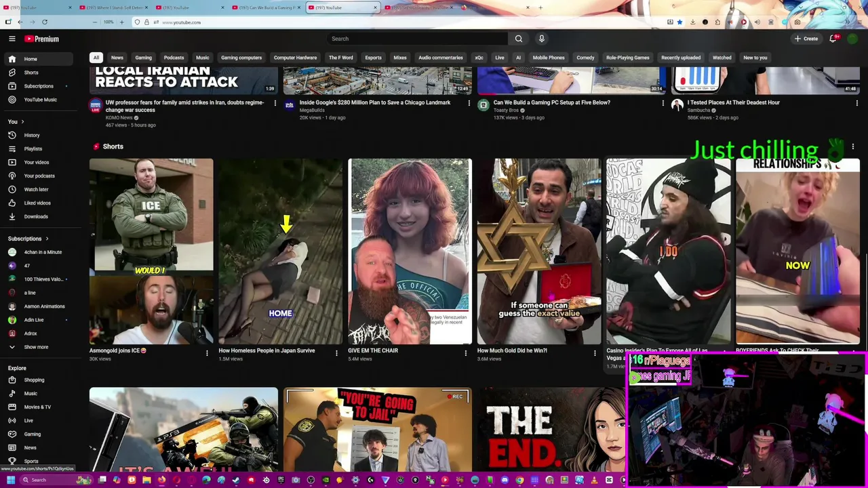The image size is (868, 488).
Task: Open the YouTube hamburger guide menu
Action: point(12,39)
